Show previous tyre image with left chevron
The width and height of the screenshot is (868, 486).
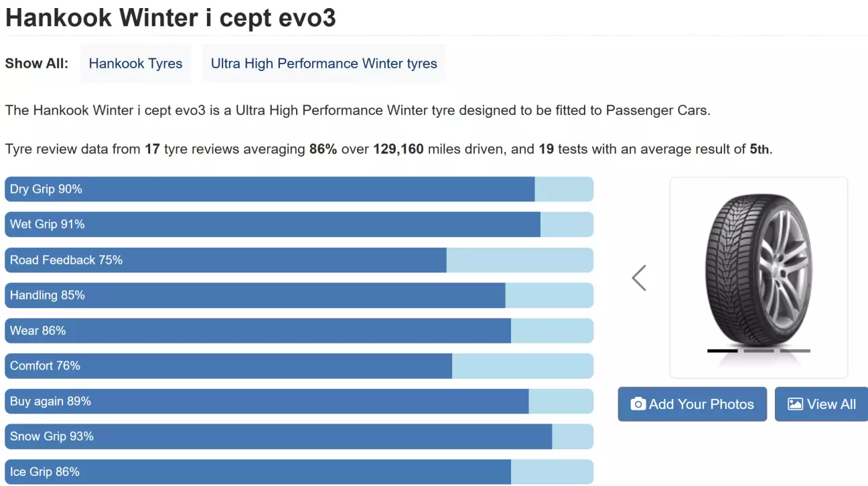tap(639, 278)
